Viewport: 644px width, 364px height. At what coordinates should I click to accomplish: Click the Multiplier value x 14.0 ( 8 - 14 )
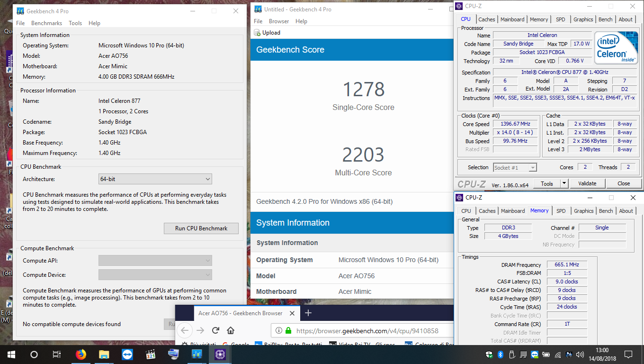(515, 133)
